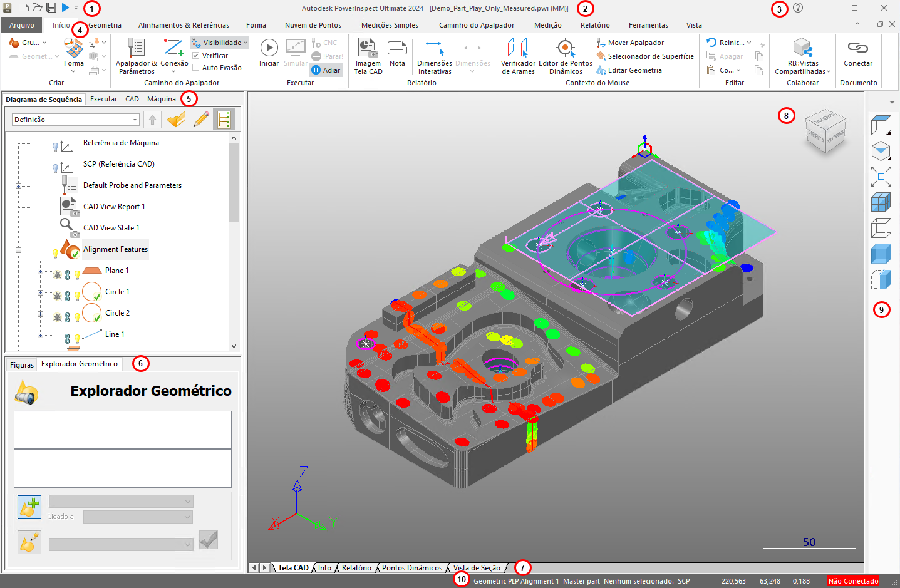This screenshot has height=588, width=900.
Task: Toggle light bulb for SCP (Referência CAD)
Action: pos(55,168)
